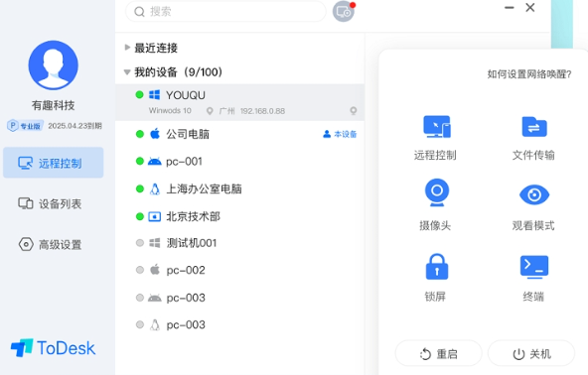Click the 搜索 search input field

[225, 12]
